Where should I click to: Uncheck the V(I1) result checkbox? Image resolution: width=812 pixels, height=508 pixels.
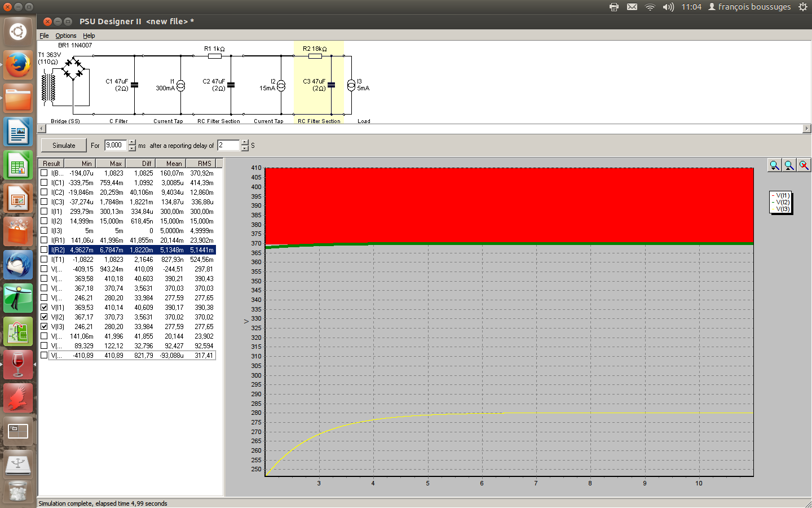44,308
